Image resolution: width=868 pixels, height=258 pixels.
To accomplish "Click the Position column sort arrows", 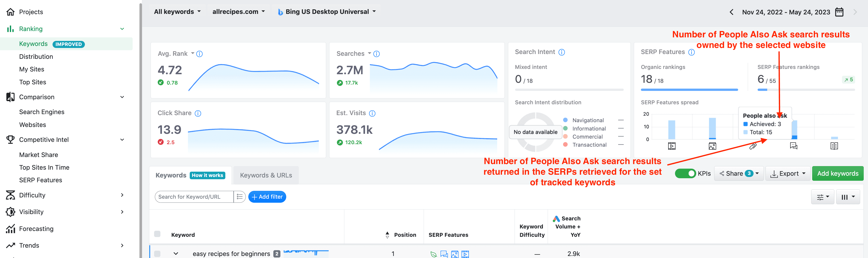I will pyautogui.click(x=387, y=235).
